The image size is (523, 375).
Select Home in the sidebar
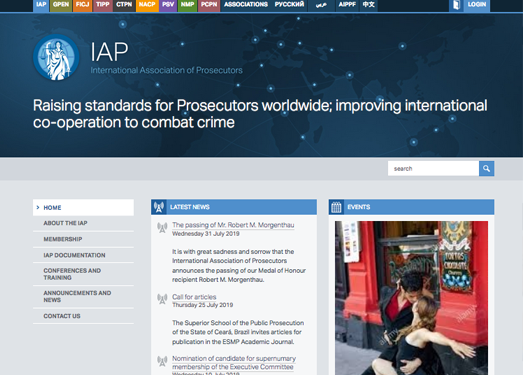coord(83,208)
